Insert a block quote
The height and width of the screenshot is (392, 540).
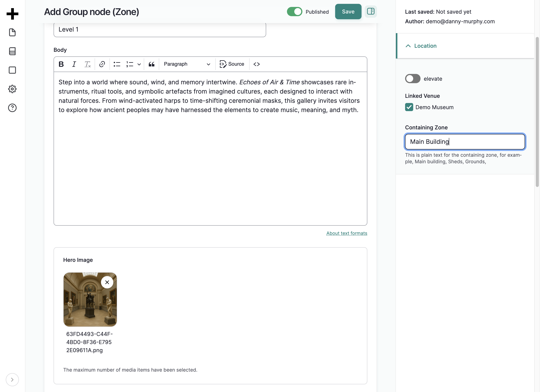152,64
